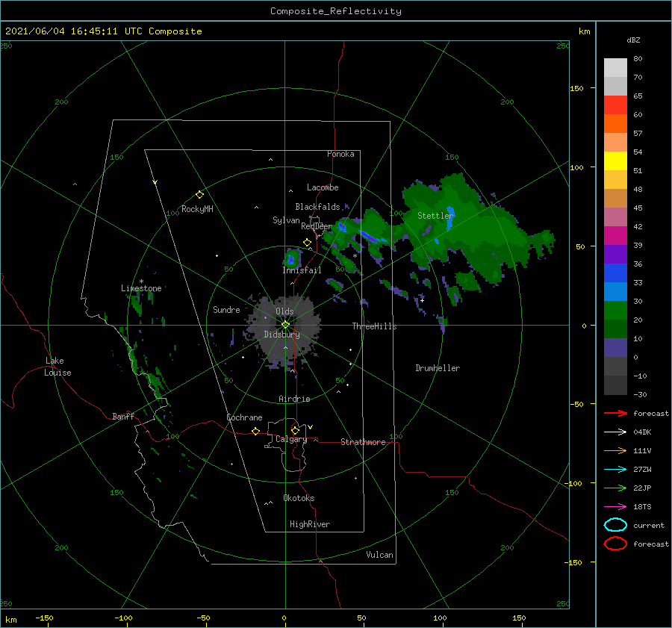Click the yellow diamond marker above RockyMH
The width and height of the screenshot is (672, 628).
[x=199, y=195]
